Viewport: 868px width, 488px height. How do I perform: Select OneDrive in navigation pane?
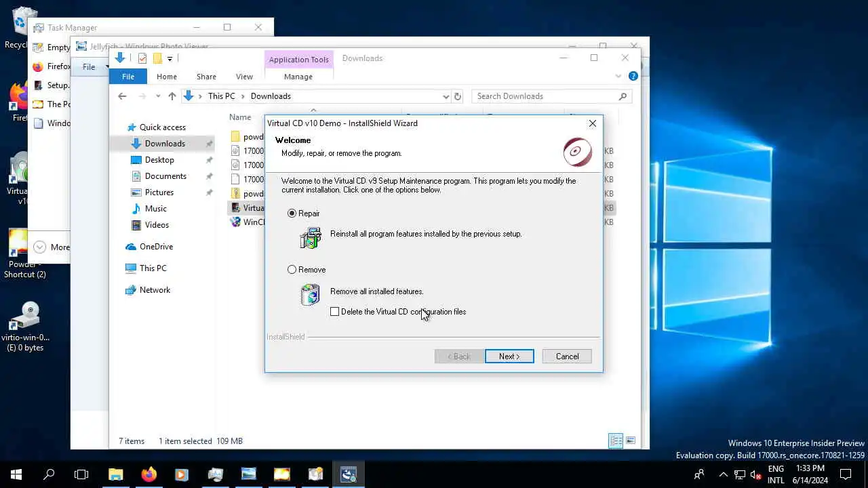click(156, 247)
